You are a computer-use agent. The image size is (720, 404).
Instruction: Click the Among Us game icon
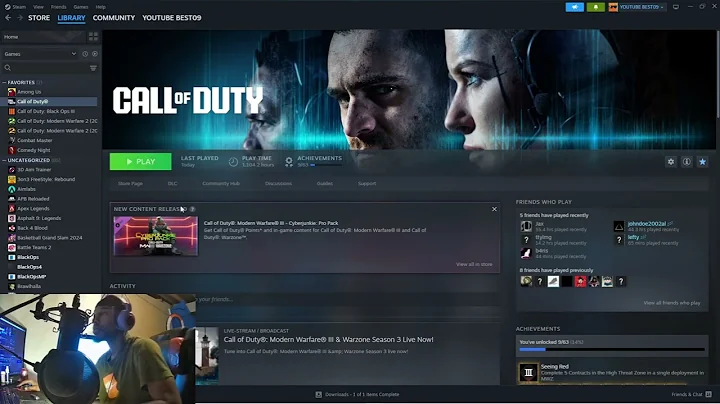[x=12, y=92]
